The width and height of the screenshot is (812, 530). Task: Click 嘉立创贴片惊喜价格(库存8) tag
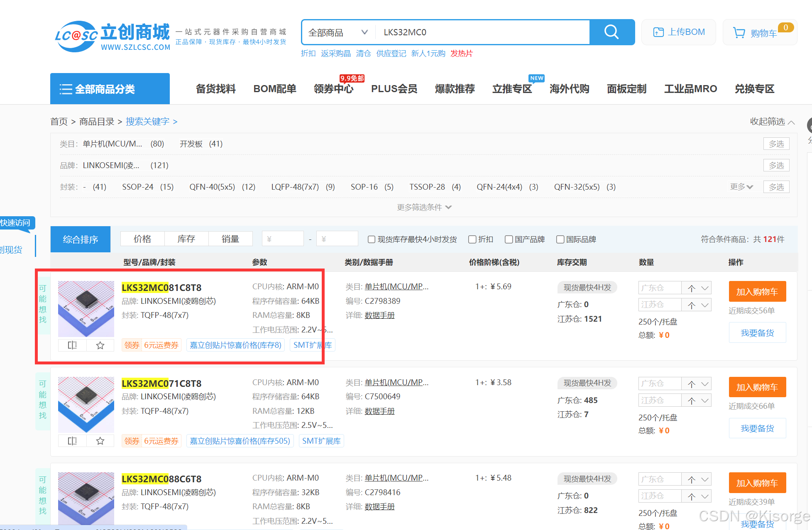pyautogui.click(x=235, y=345)
